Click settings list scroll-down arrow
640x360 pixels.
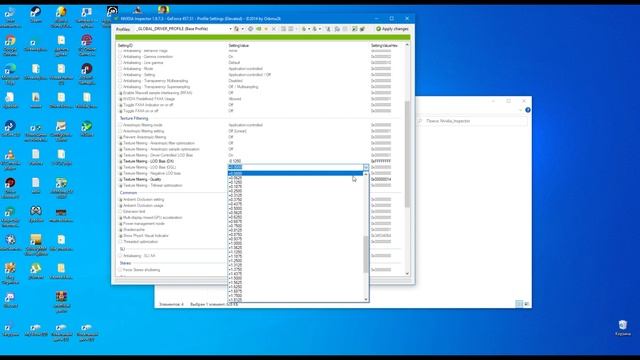tap(407, 273)
